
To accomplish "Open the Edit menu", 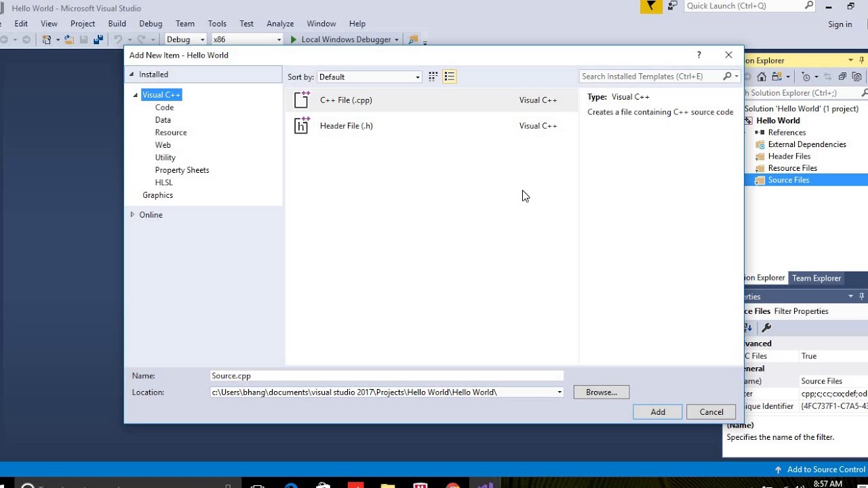I will [x=21, y=24].
